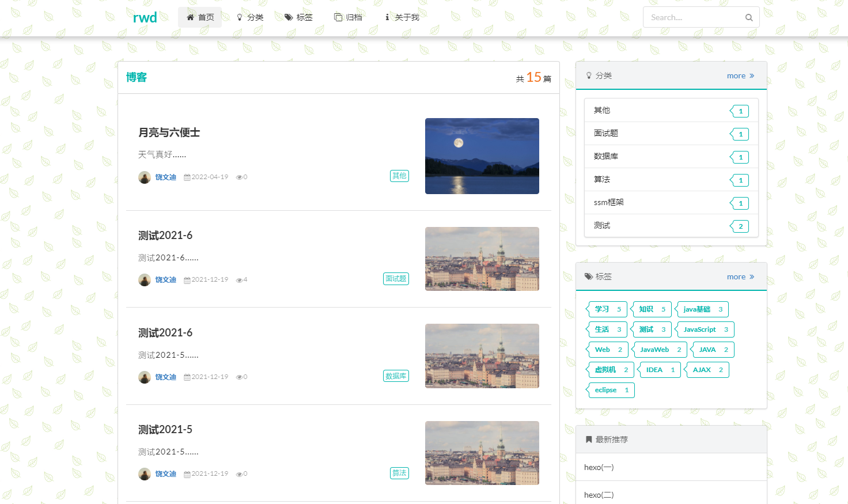Click the 知识 tag
Viewport: 848px width, 504px height.
[652, 309]
